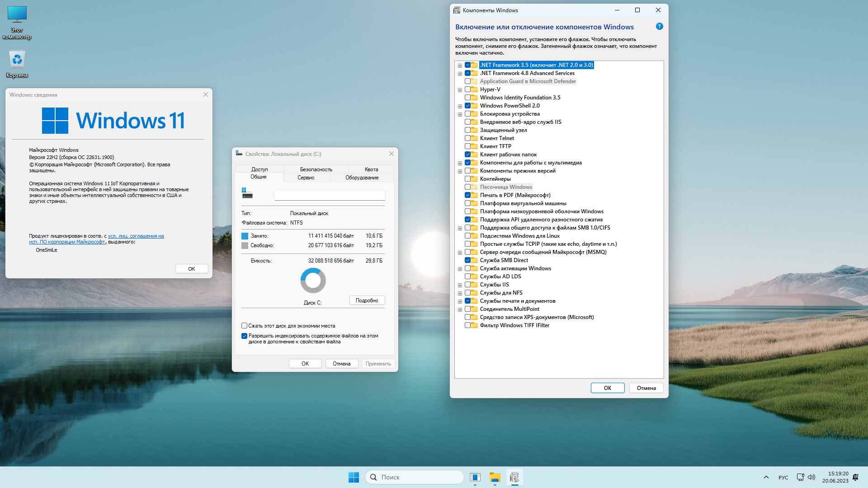Screen dimensions: 868x488
Task: Expand .NET Framework 4.8 Advanced Services
Action: (460, 74)
